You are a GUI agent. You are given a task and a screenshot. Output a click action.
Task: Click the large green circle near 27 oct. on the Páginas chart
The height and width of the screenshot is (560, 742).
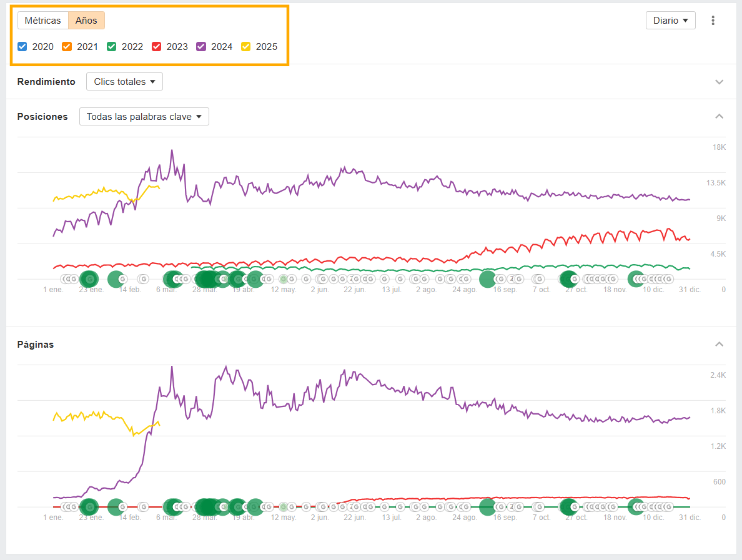tap(568, 506)
